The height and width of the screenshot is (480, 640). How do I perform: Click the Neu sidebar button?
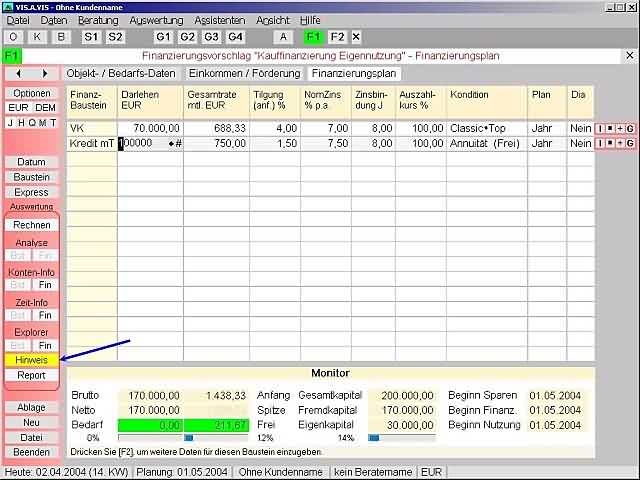coord(31,422)
